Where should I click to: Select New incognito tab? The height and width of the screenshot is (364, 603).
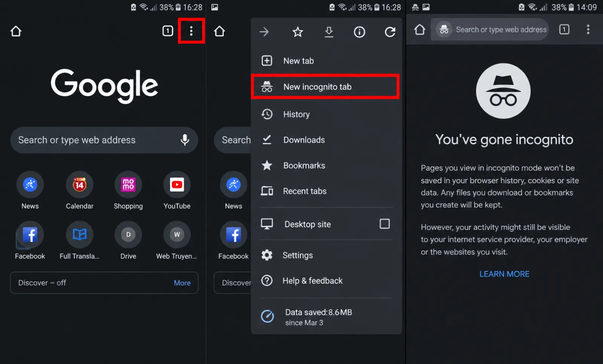[325, 87]
